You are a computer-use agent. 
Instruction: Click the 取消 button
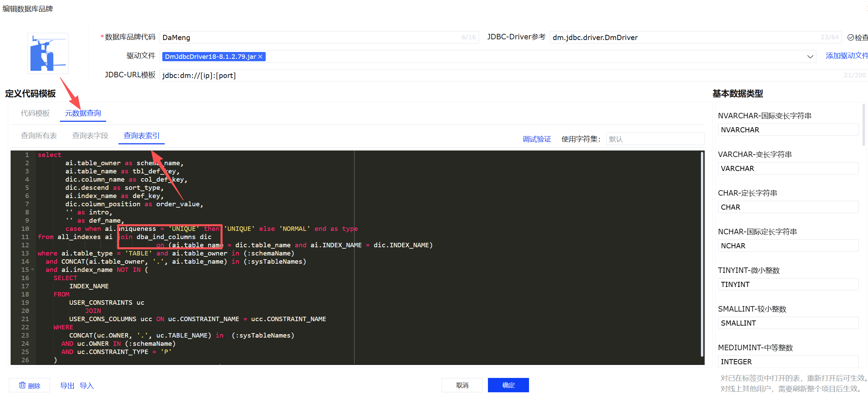pyautogui.click(x=462, y=385)
